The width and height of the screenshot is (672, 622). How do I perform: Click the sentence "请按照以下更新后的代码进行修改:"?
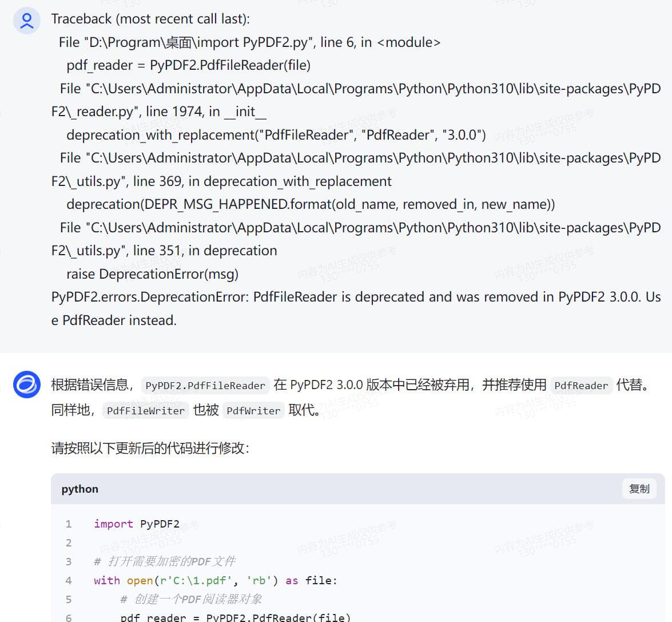coord(150,448)
